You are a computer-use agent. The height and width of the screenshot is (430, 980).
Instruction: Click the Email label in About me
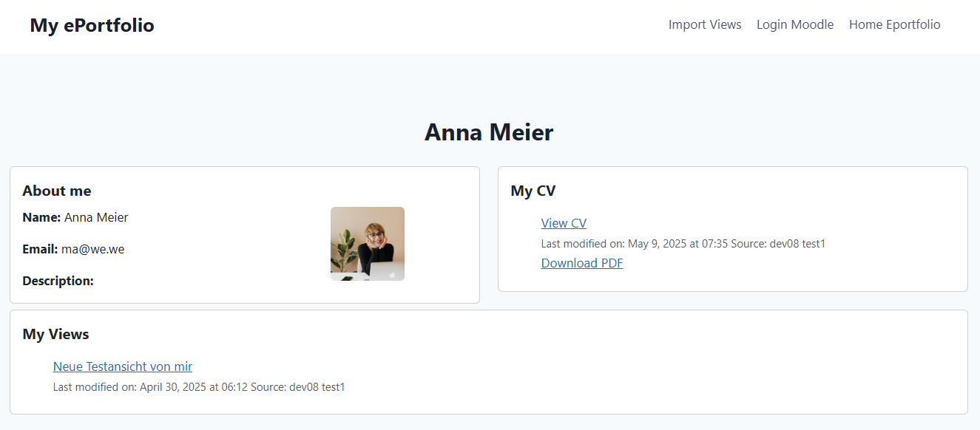click(40, 249)
